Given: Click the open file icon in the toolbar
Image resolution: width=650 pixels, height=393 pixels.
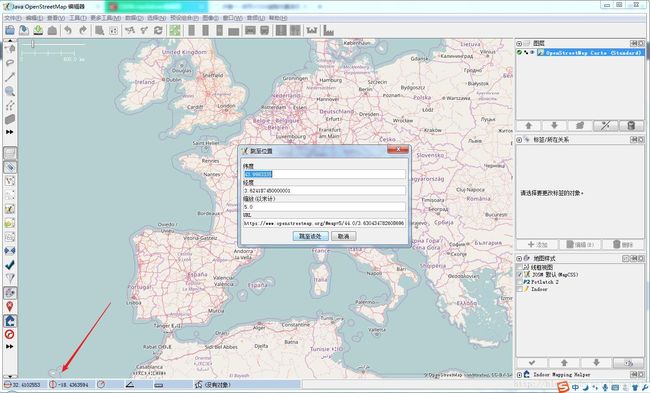Looking at the screenshot, I should click(x=10, y=30).
